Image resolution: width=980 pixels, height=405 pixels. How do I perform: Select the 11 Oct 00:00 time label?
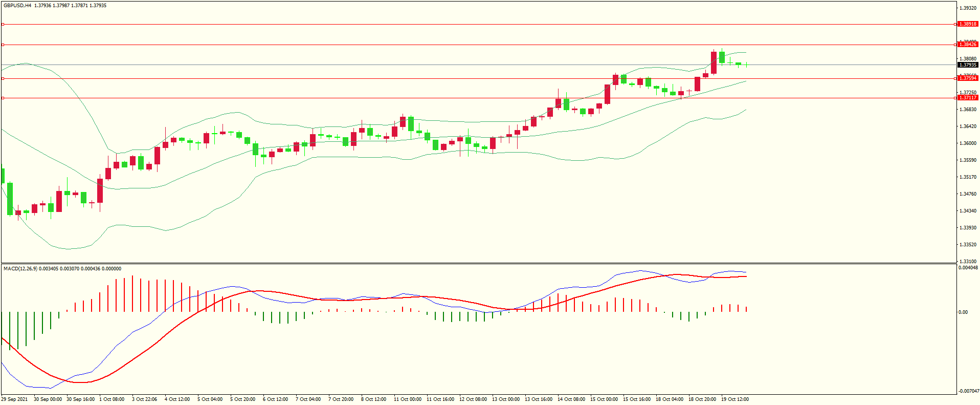(x=407, y=399)
